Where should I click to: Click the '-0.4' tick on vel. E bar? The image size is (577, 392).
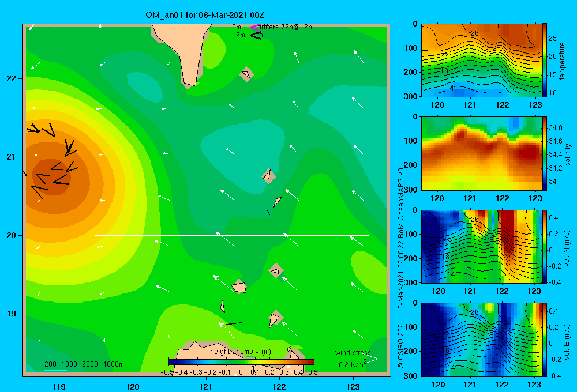[x=554, y=375]
